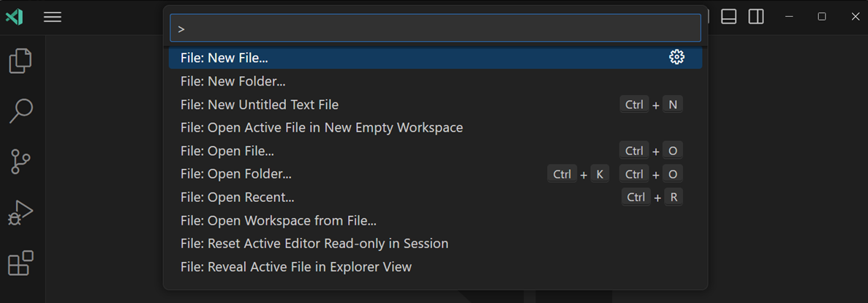Screen dimensions: 868x303
Task: Toggle the bottom panel layout
Action: pos(728,17)
